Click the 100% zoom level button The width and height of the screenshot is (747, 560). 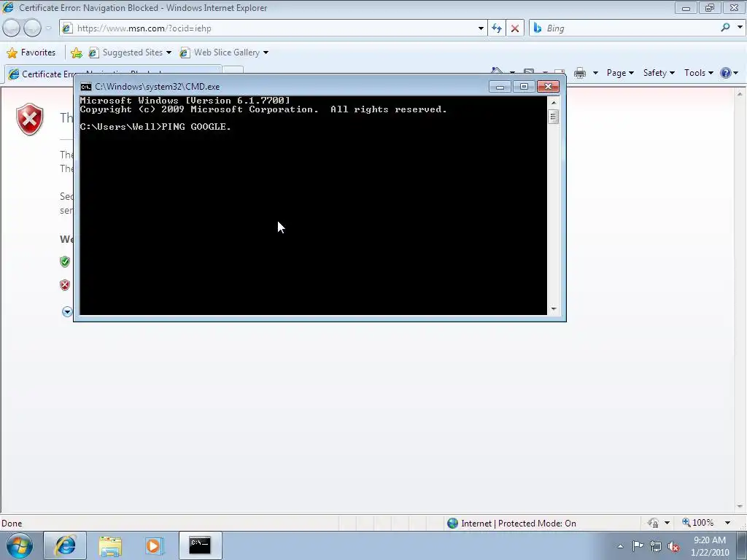(698, 523)
